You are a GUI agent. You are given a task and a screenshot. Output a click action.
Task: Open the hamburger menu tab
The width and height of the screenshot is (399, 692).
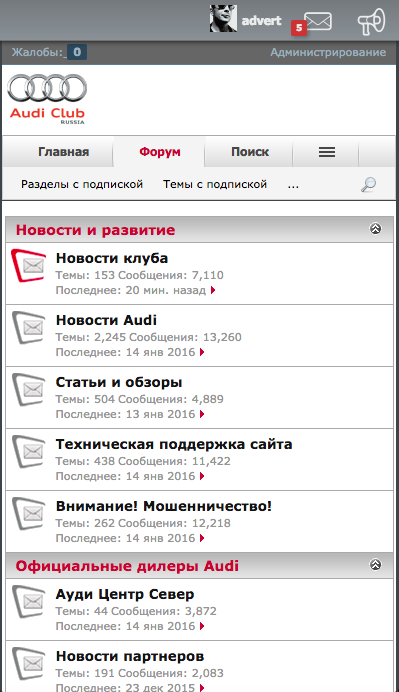327,152
